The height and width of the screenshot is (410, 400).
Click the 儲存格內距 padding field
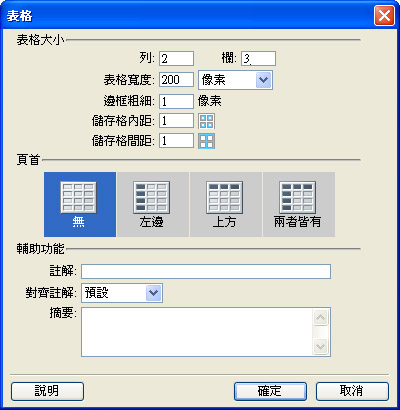(x=176, y=121)
